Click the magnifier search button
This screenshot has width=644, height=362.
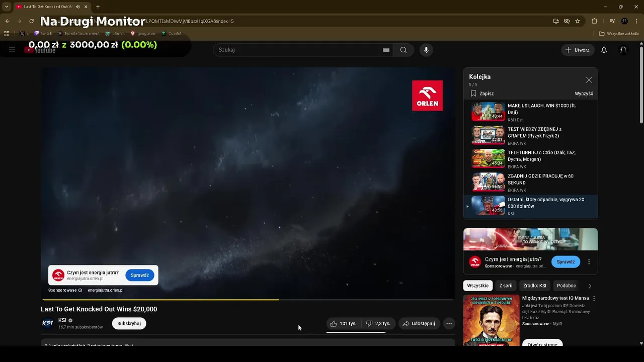[x=404, y=50]
